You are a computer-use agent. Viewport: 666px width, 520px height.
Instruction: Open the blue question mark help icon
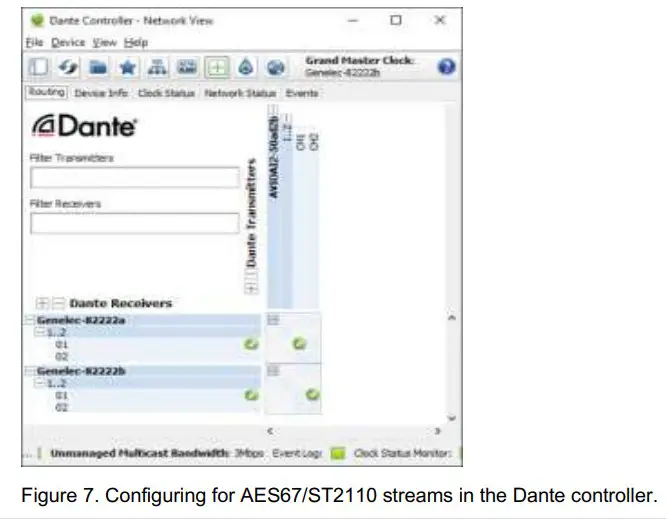click(446, 67)
